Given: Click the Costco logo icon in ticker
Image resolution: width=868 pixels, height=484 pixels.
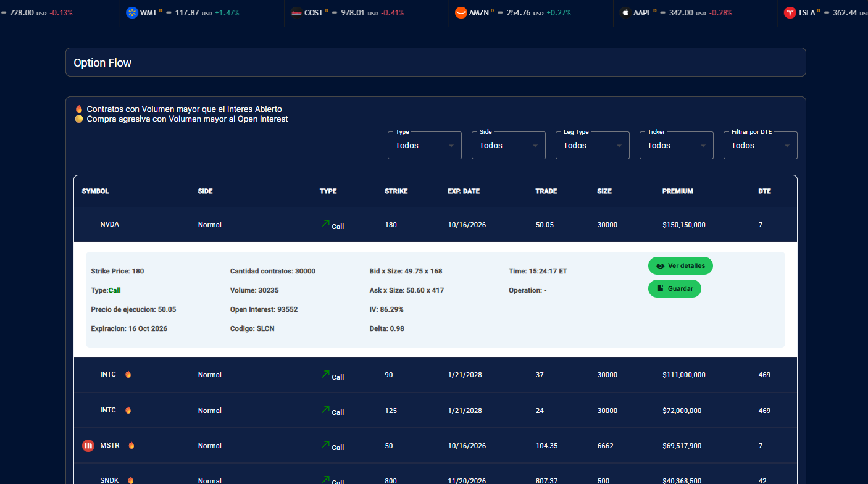Looking at the screenshot, I should pos(296,12).
